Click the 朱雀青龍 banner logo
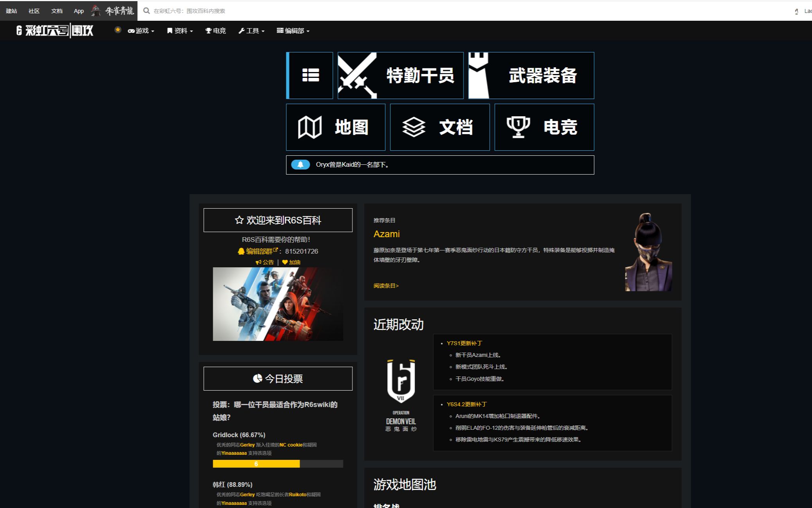This screenshot has height=508, width=812. (x=113, y=11)
